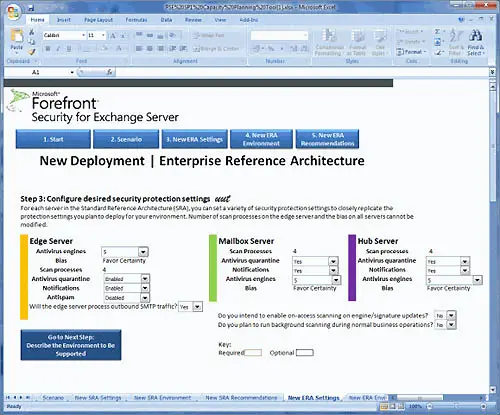
Task: Toggle Underline formatting
Action: (69, 49)
